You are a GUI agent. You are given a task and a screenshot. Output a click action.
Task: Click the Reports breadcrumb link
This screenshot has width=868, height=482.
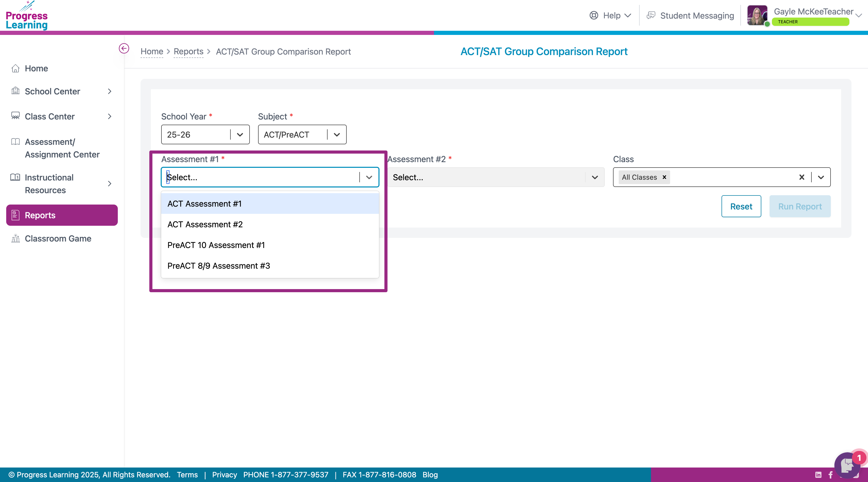[x=188, y=52]
